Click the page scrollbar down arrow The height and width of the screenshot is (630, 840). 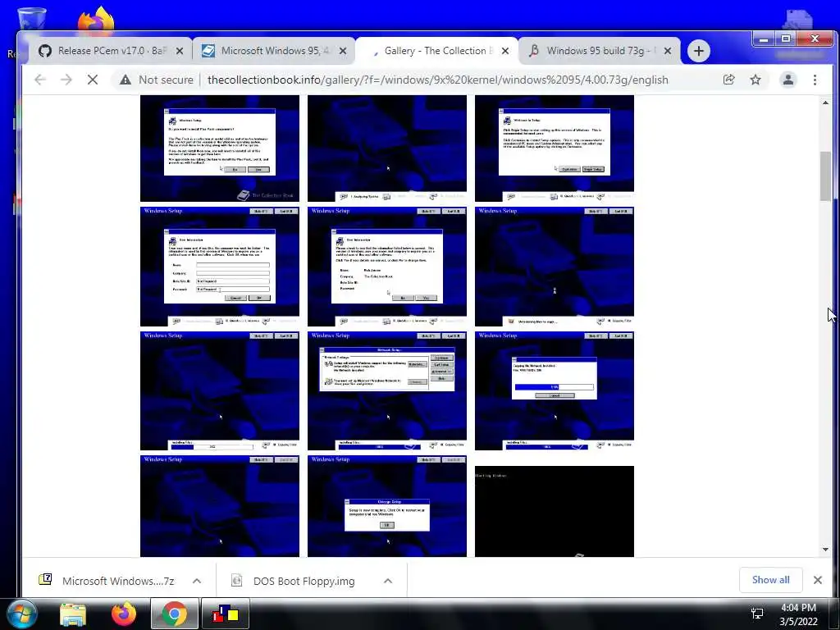(x=825, y=550)
